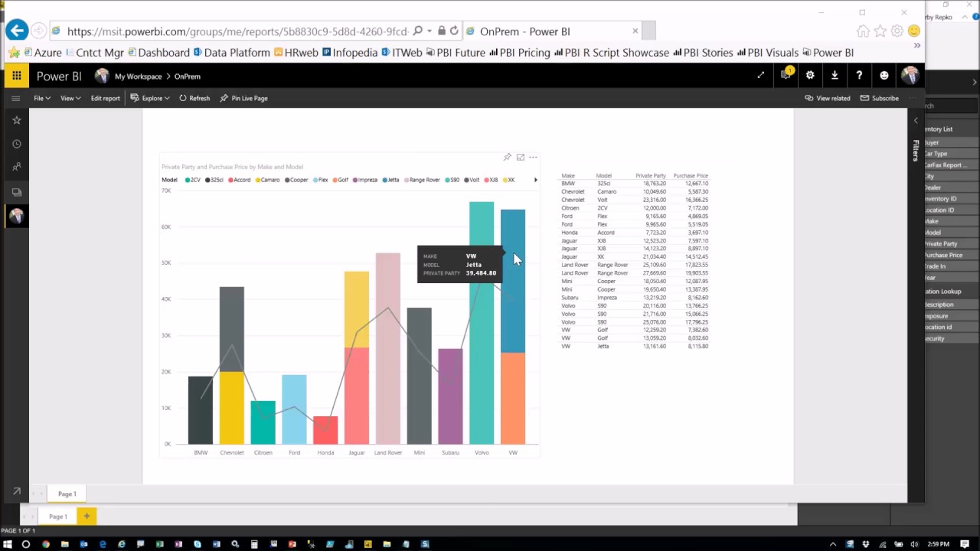980x551 pixels.
Task: Open Azure favorites bookmark
Action: click(42, 53)
